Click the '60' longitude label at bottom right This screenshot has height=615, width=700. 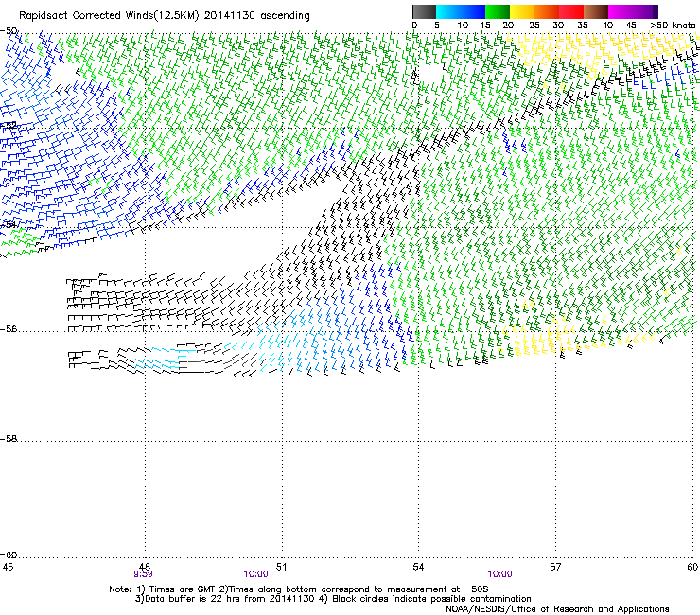click(x=692, y=567)
